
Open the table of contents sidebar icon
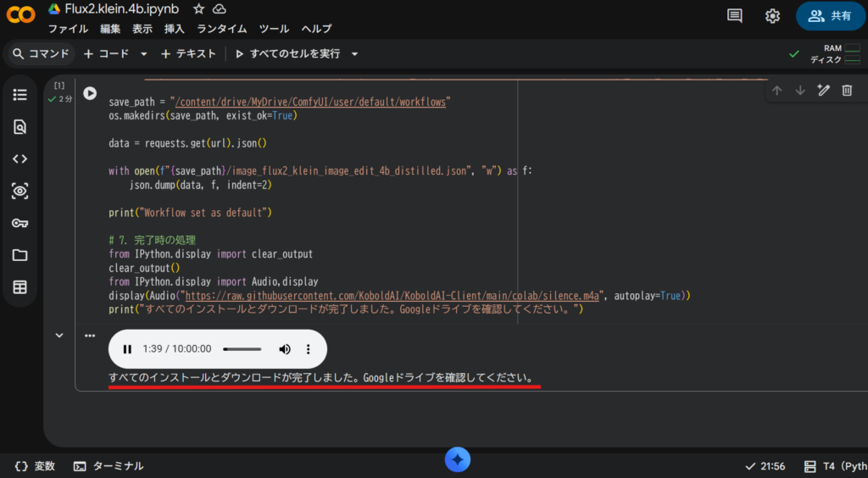pyautogui.click(x=19, y=95)
